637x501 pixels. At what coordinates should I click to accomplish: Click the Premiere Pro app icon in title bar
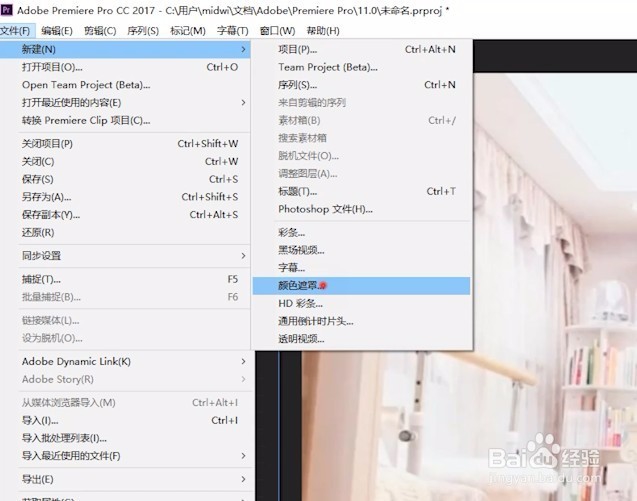pos(6,10)
